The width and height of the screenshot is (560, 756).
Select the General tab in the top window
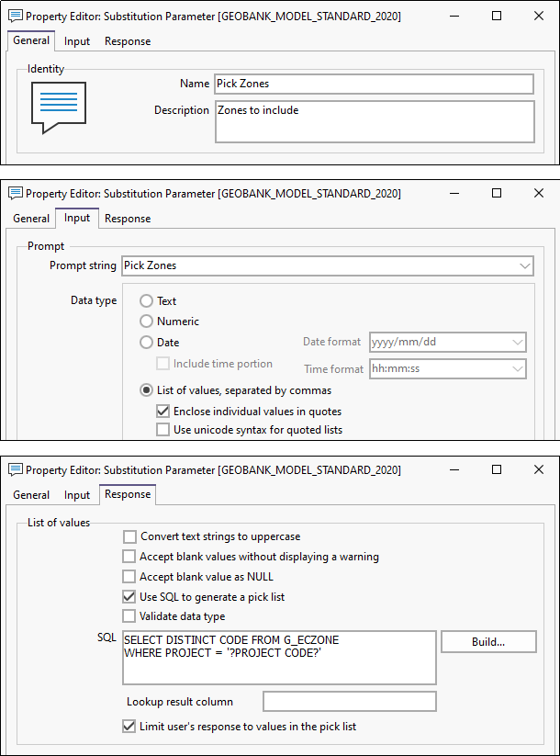coord(31,40)
